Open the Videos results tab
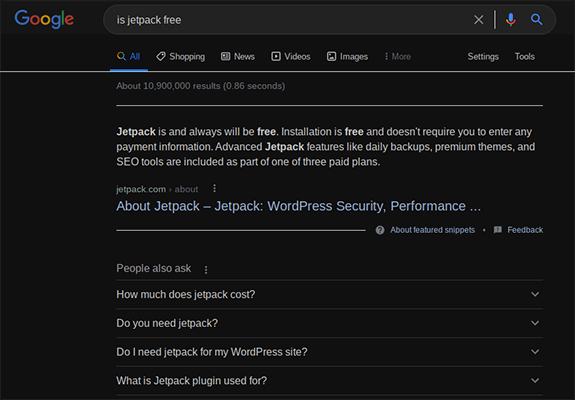 [x=291, y=56]
